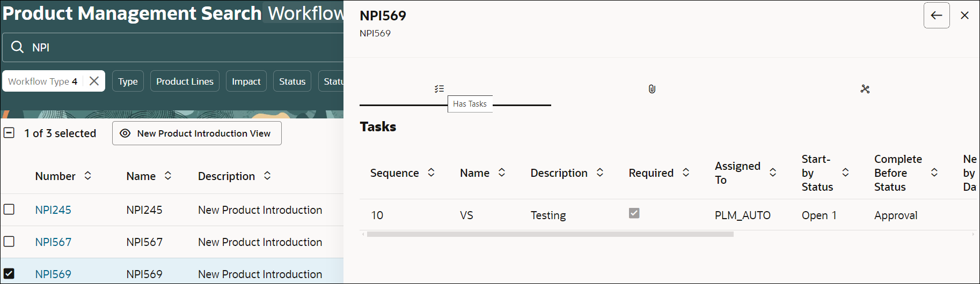
Task: Open the Type filter dropdown
Action: 128,81
